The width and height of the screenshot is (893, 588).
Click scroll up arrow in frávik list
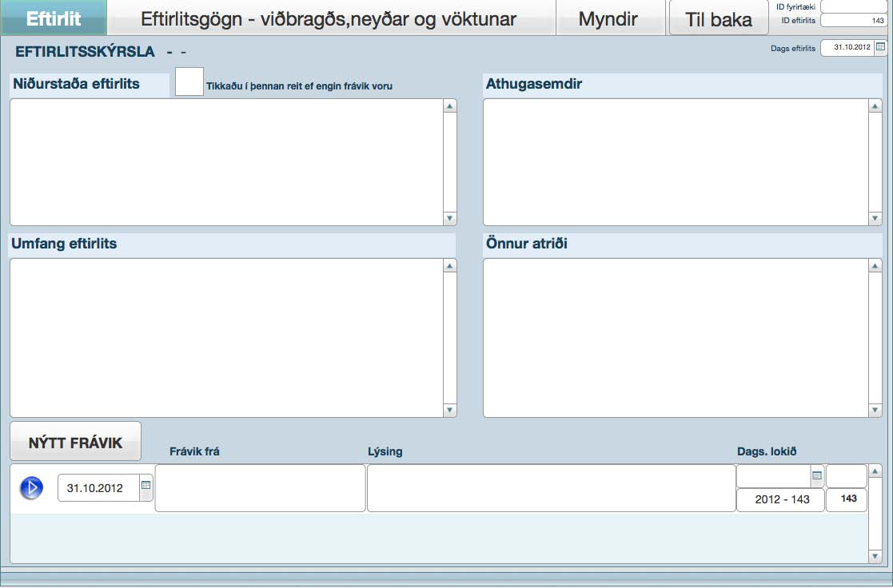pyautogui.click(x=875, y=471)
